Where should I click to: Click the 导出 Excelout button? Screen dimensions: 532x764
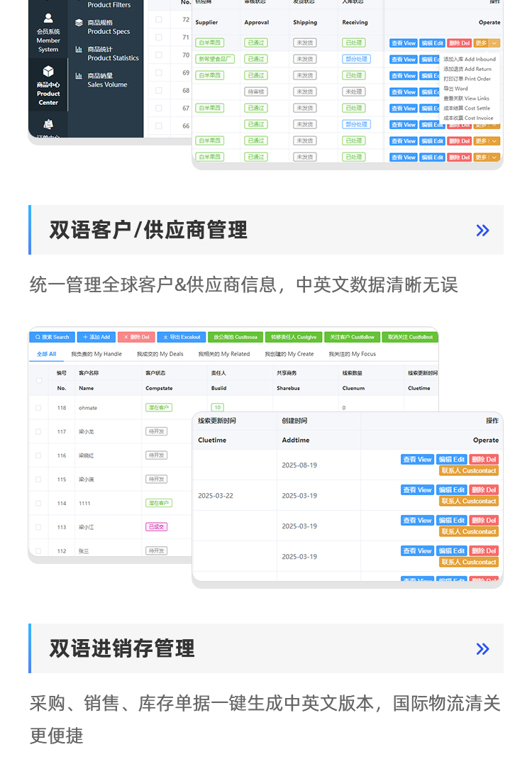[x=181, y=337]
